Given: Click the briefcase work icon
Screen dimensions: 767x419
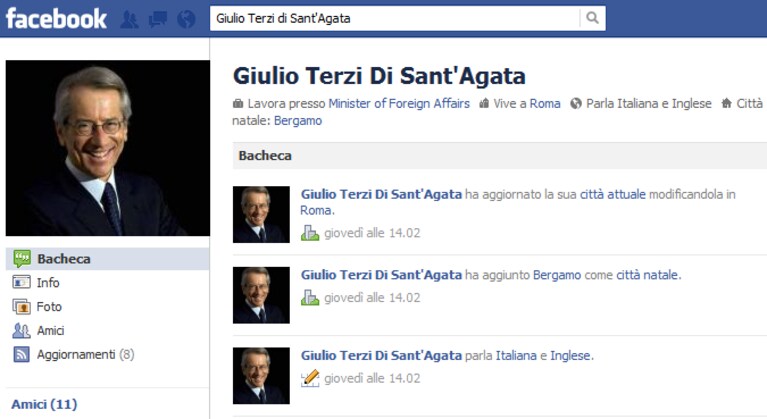Looking at the screenshot, I should (x=238, y=104).
